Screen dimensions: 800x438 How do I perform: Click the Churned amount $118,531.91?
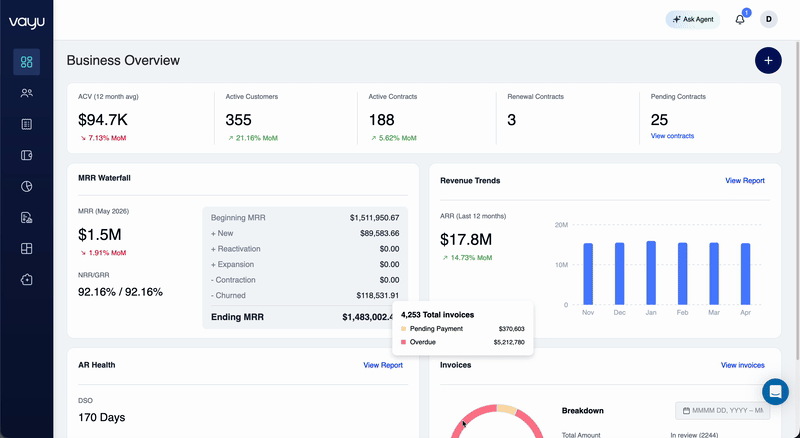click(378, 296)
